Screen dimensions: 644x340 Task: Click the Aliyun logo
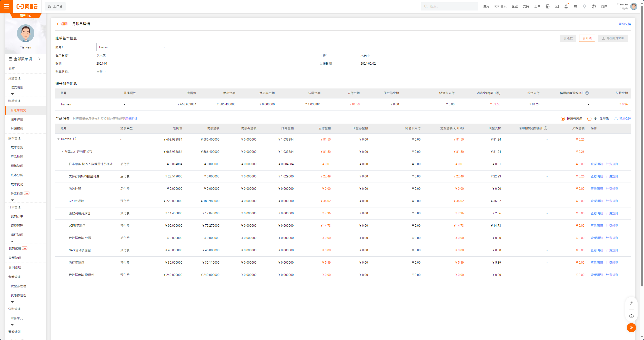point(27,6)
